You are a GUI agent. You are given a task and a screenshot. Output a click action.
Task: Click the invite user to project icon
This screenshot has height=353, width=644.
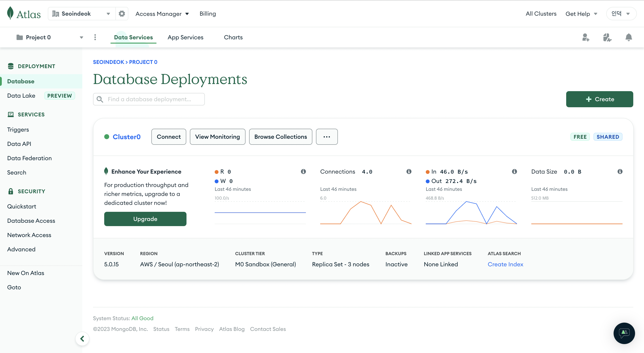586,38
